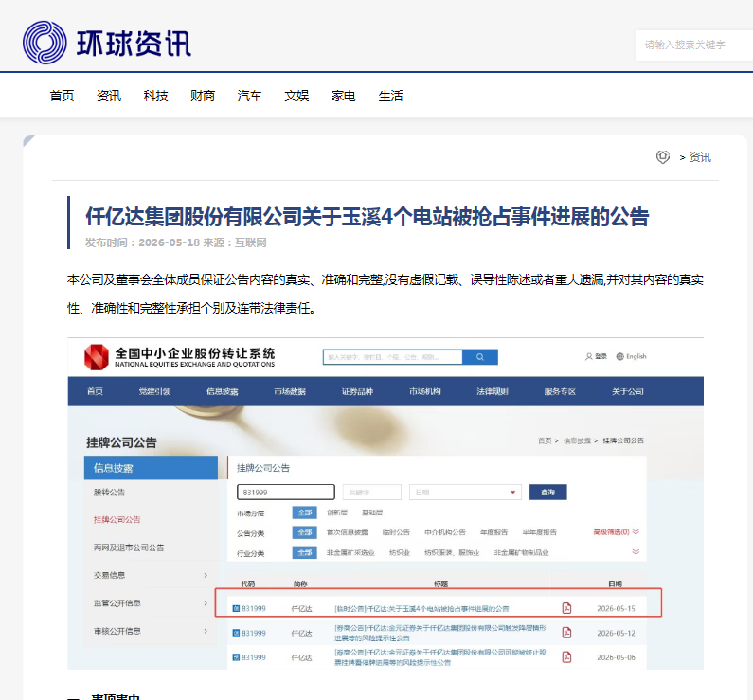Open the 日期 dropdown
The image size is (753, 700).
(x=465, y=493)
